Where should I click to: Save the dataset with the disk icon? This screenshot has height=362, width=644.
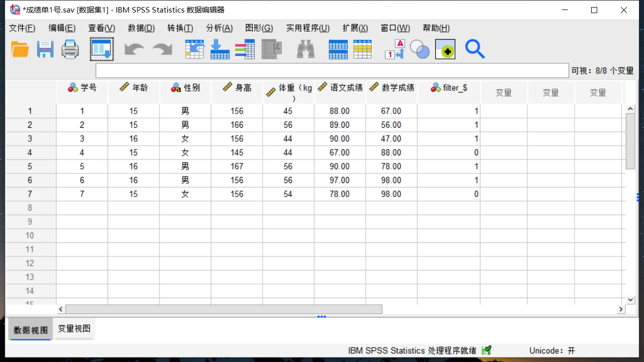coord(45,49)
